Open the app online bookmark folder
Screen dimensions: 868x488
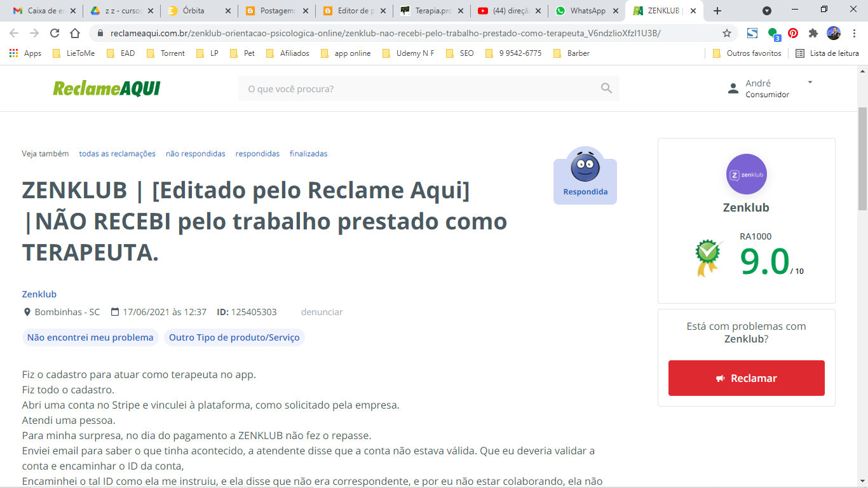point(346,53)
